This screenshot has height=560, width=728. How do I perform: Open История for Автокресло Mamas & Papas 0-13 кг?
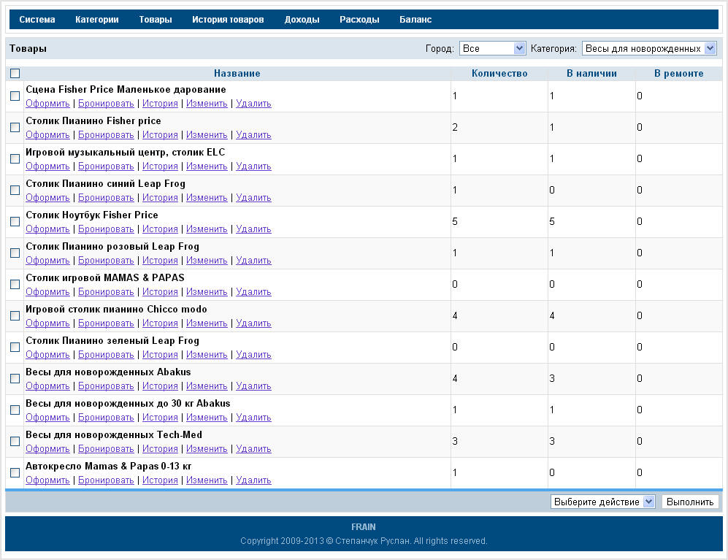[x=160, y=480]
